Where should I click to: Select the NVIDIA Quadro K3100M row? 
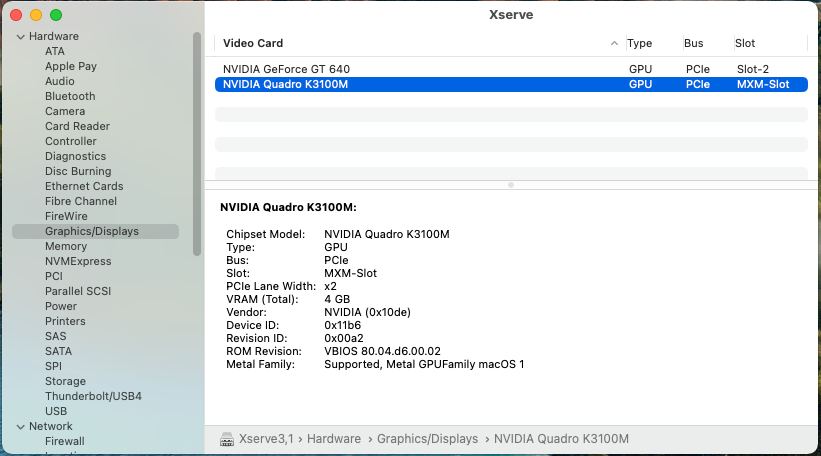click(511, 84)
